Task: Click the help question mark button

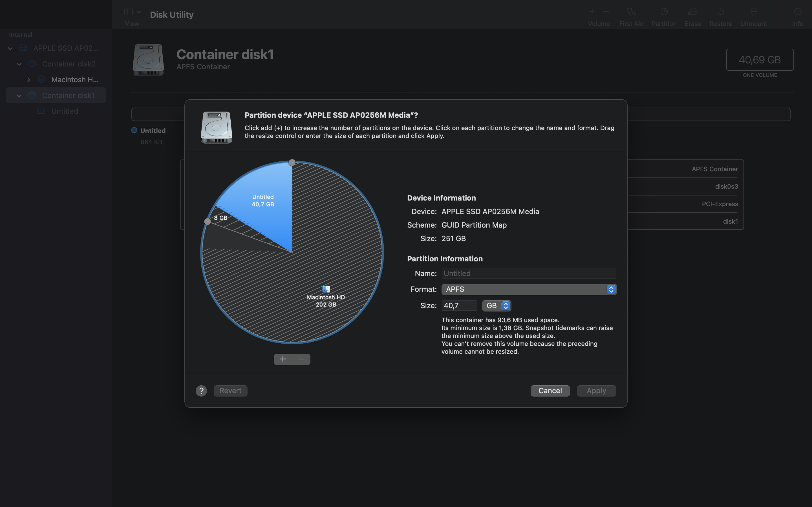Action: click(201, 391)
